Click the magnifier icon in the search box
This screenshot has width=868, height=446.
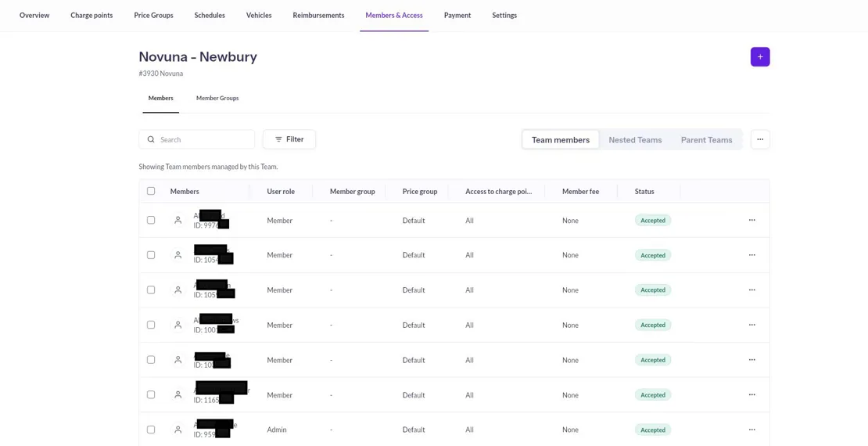151,139
